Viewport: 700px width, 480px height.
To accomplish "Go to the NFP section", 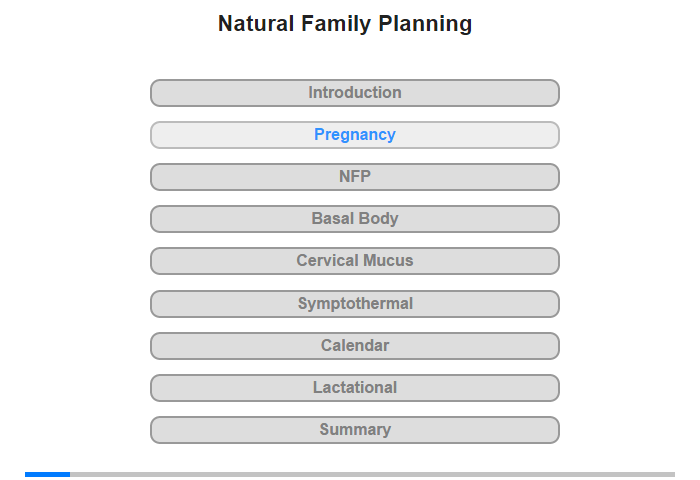I will click(x=354, y=177).
